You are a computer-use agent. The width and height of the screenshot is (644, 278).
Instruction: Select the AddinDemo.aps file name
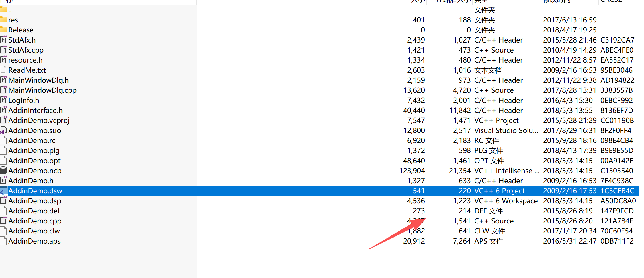click(34, 241)
